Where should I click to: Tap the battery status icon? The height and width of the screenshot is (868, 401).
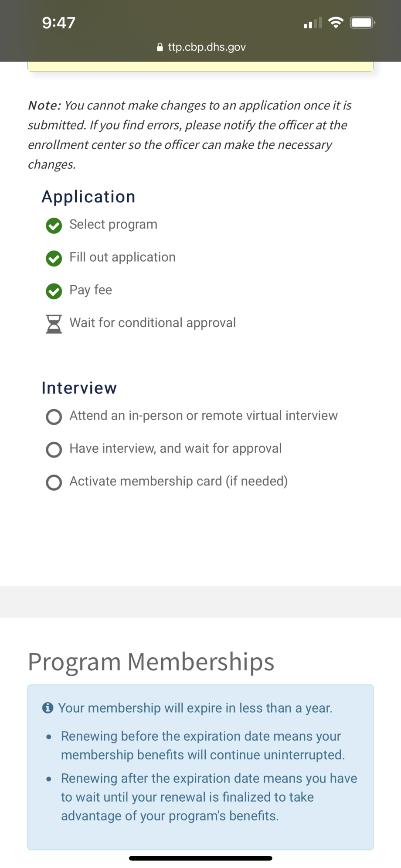(x=363, y=22)
